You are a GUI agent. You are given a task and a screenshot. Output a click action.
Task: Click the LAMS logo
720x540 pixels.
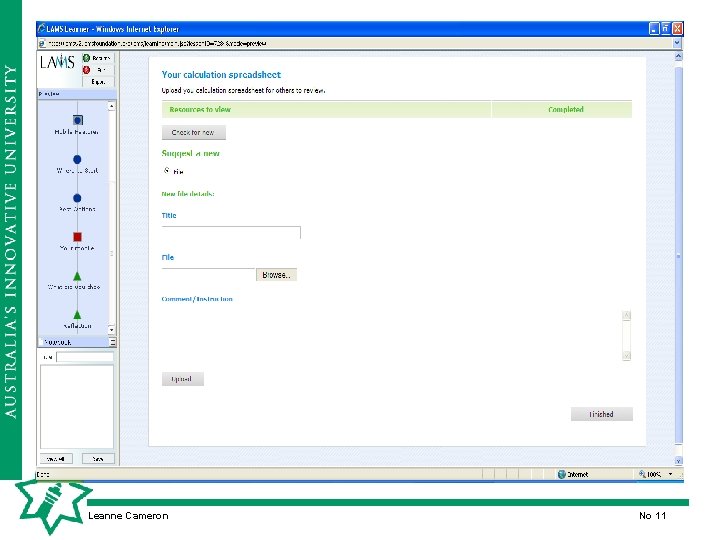coord(57,62)
